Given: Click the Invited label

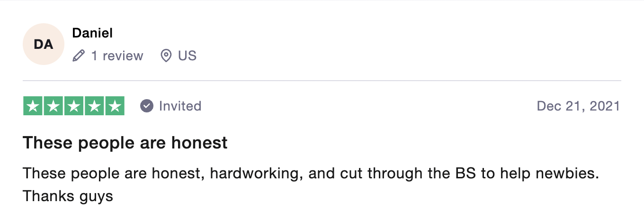Looking at the screenshot, I should click(x=180, y=106).
